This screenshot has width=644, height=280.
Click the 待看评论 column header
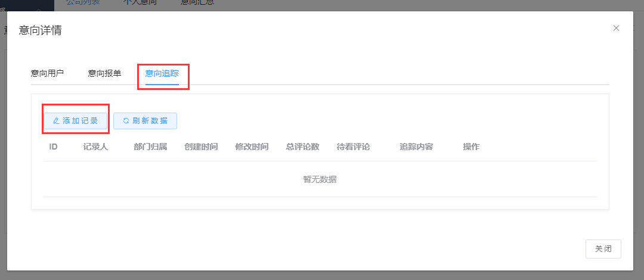click(353, 147)
